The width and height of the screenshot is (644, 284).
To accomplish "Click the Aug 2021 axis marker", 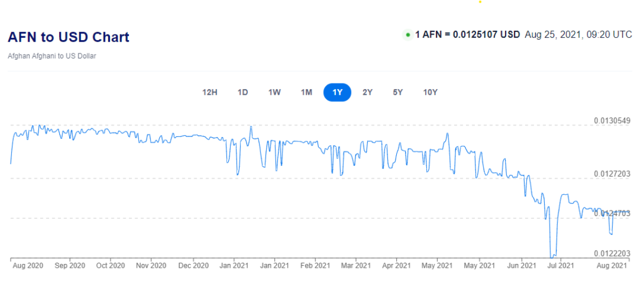I will tap(613, 266).
